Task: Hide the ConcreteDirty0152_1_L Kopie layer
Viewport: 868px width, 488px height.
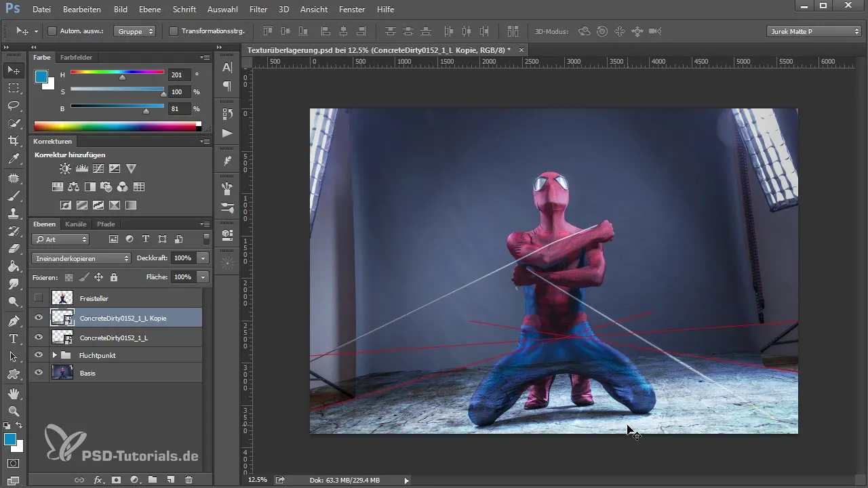Action: 39,318
